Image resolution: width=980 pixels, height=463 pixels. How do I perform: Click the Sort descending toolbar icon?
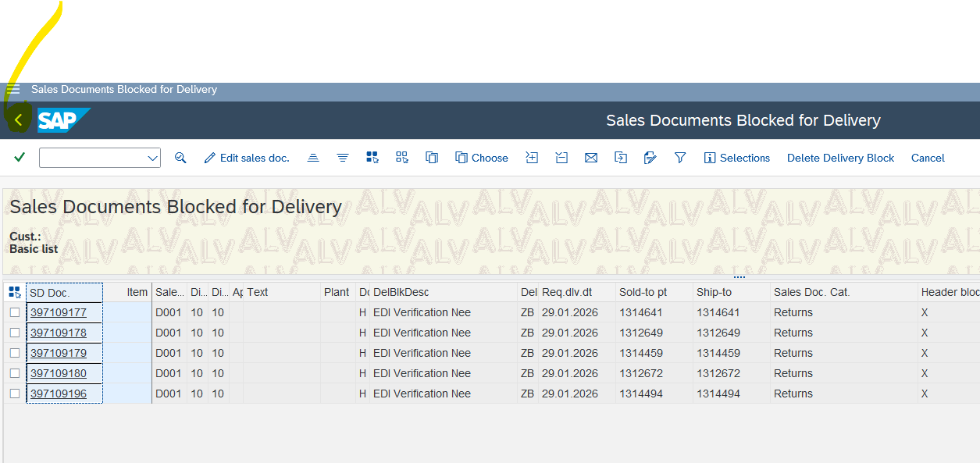[343, 158]
